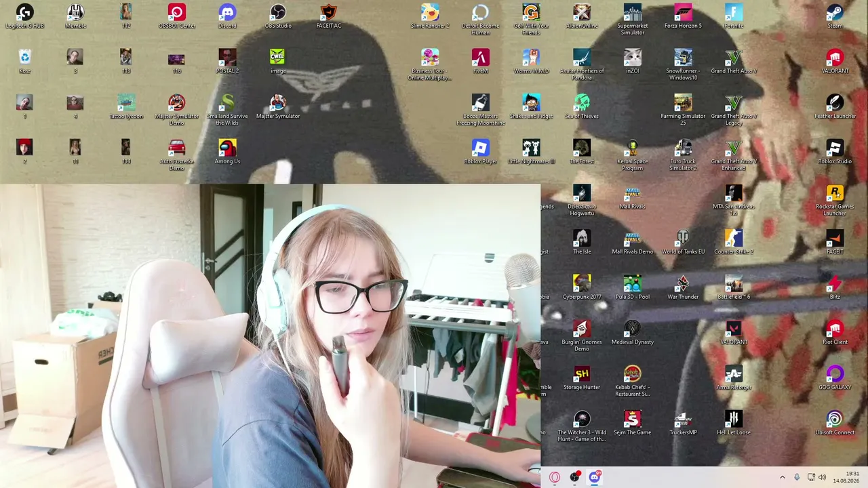The width and height of the screenshot is (868, 488).
Task: Select the Fortnite desktop icon
Action: pos(734,16)
